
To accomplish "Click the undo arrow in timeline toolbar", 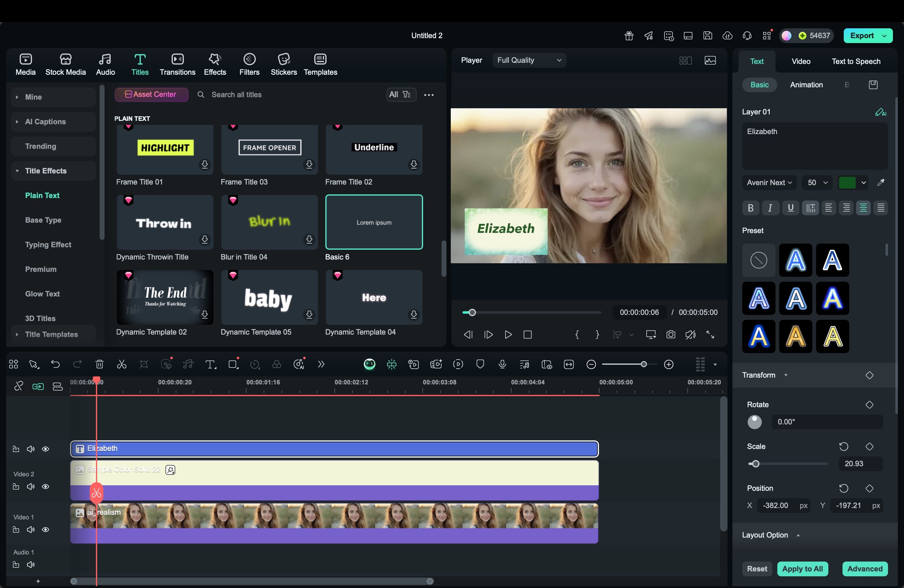I will click(55, 365).
